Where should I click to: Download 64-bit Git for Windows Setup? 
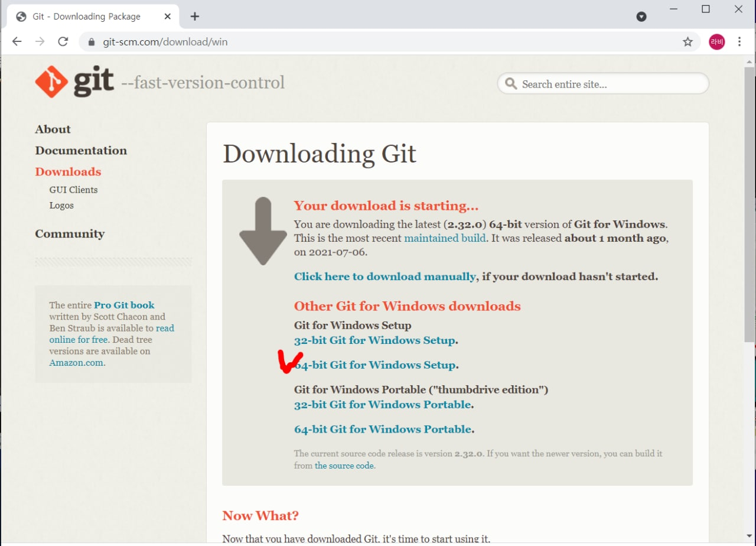pyautogui.click(x=374, y=365)
